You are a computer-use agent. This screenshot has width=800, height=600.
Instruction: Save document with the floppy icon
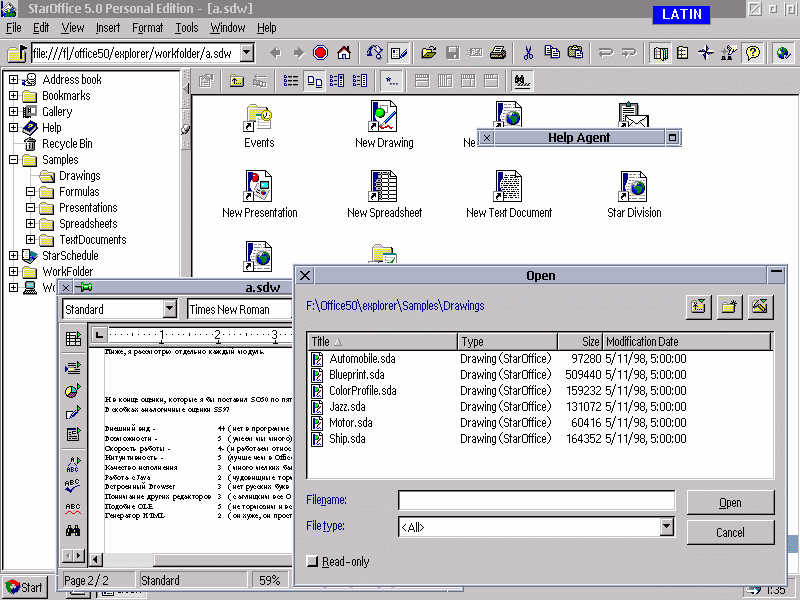click(452, 53)
